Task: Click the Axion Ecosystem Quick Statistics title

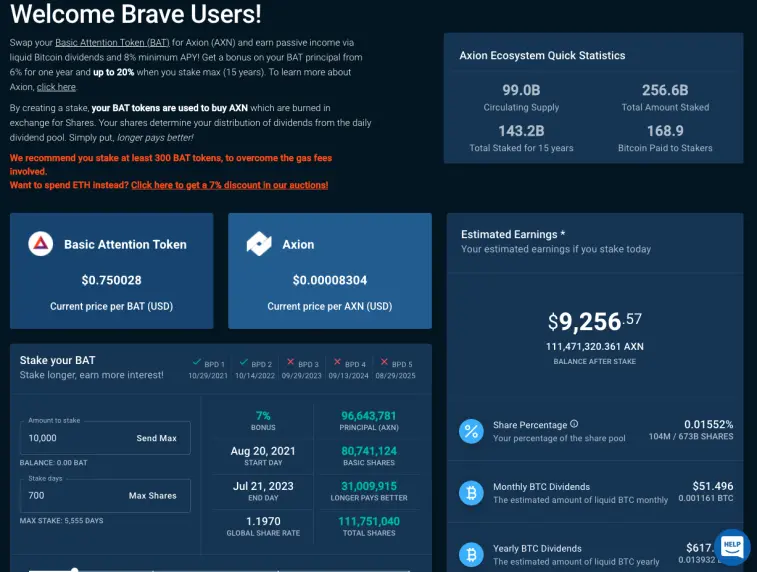Action: (x=542, y=56)
